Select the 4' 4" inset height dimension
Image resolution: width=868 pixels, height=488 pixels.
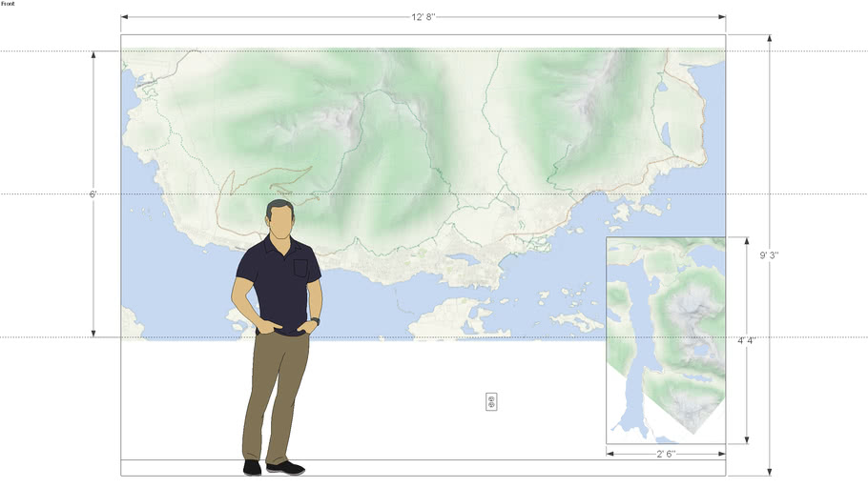(747, 340)
